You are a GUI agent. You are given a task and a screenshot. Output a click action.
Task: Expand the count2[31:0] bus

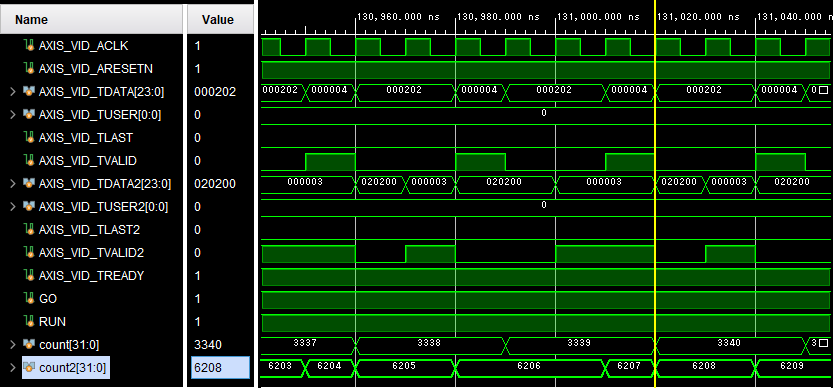click(x=13, y=367)
